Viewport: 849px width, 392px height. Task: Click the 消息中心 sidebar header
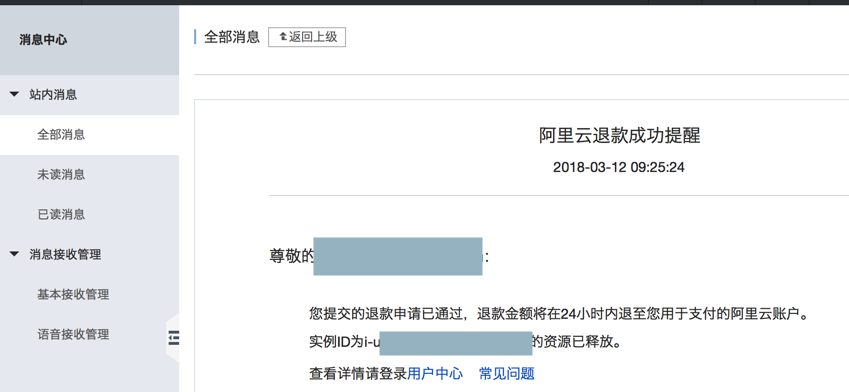(43, 40)
